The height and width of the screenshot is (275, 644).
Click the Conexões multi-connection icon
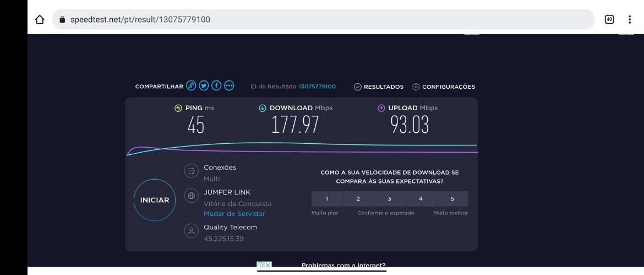[191, 171]
